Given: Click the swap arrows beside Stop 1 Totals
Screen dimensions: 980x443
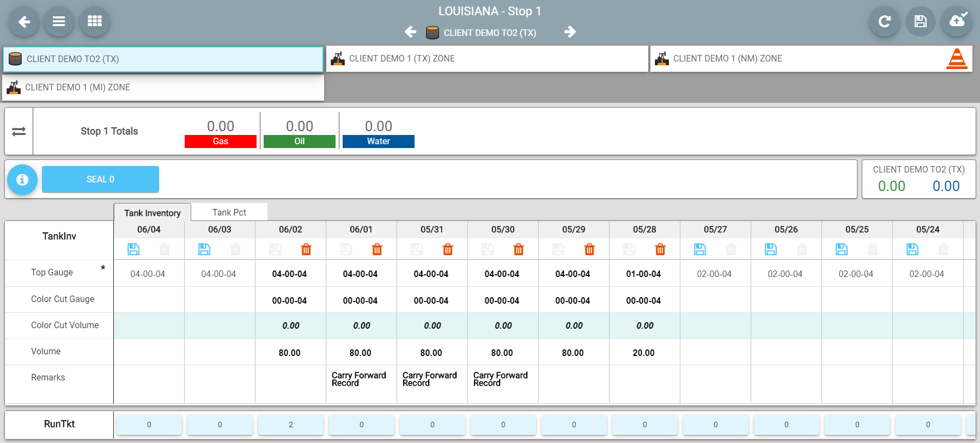Looking at the screenshot, I should 19,132.
